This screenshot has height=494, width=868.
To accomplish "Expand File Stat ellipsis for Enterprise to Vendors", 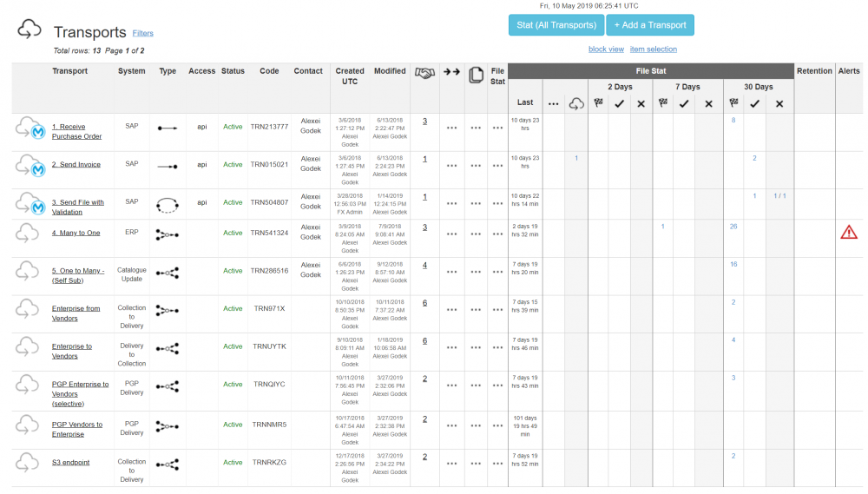I will click(497, 346).
